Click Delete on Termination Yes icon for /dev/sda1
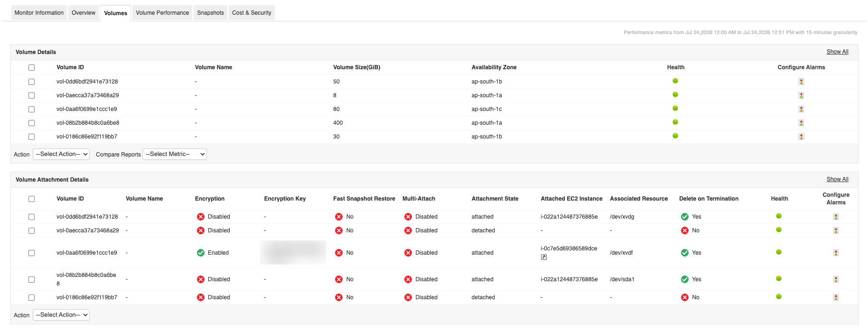 685,279
